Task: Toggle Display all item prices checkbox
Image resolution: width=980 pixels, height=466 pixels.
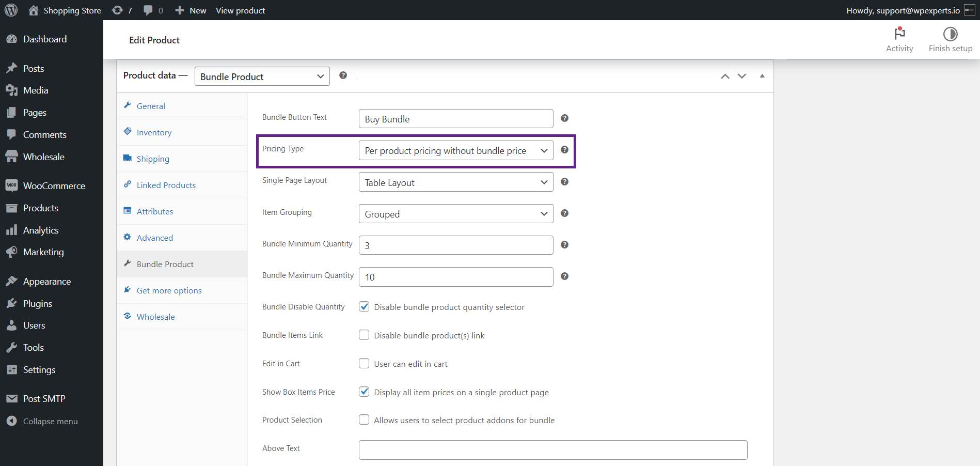Action: pos(364,392)
